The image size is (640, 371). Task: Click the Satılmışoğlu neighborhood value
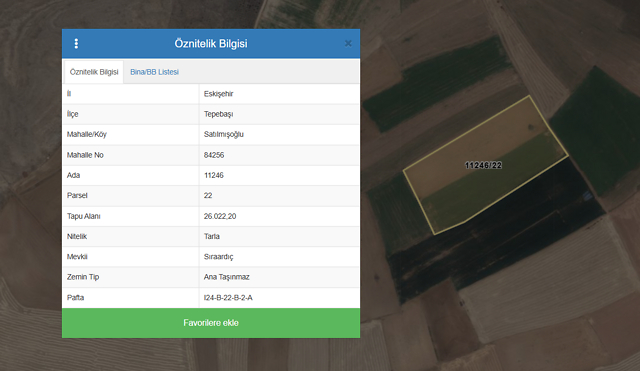(x=224, y=134)
